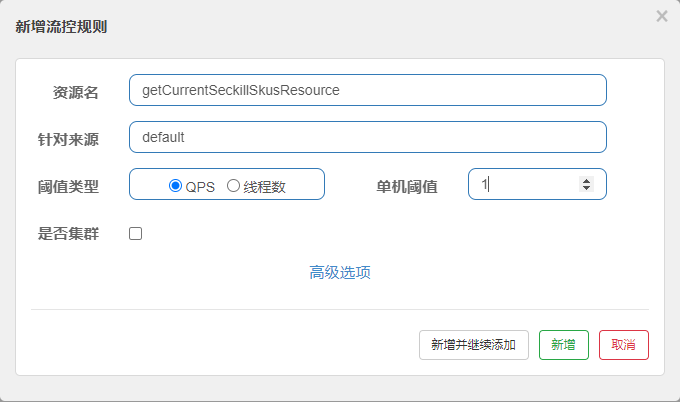680x402 pixels.
Task: Click the 资源名 input with getCurrentSeckillSkusResource
Action: 368,90
